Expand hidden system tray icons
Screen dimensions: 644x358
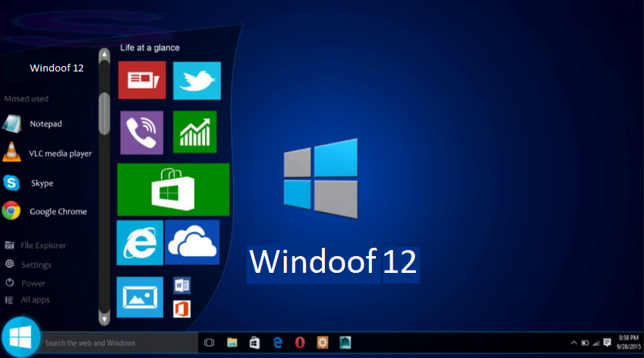pyautogui.click(x=574, y=343)
